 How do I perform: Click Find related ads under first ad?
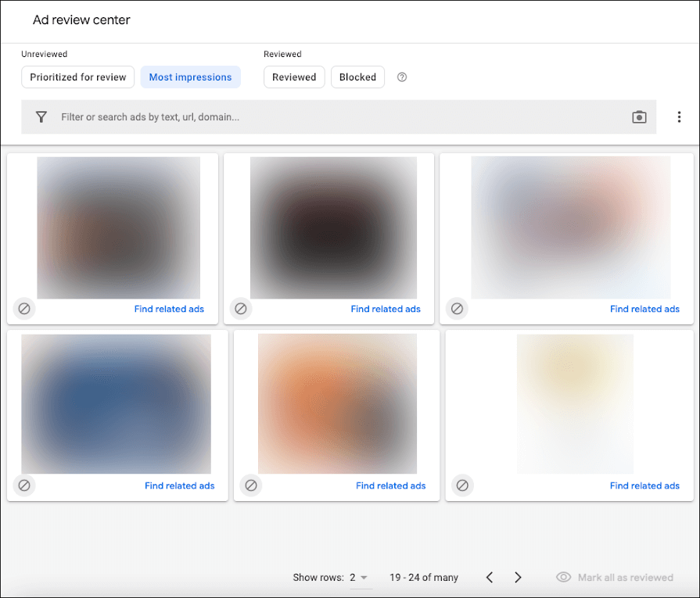point(169,309)
